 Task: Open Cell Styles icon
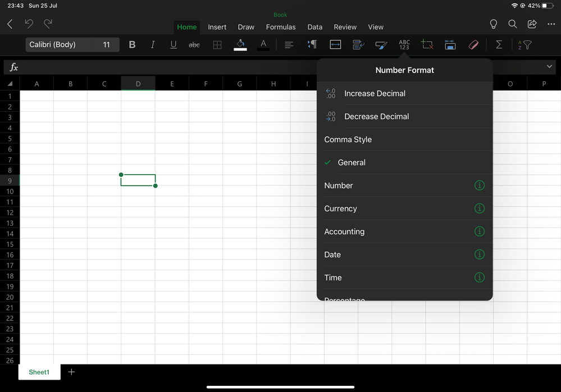(x=381, y=45)
